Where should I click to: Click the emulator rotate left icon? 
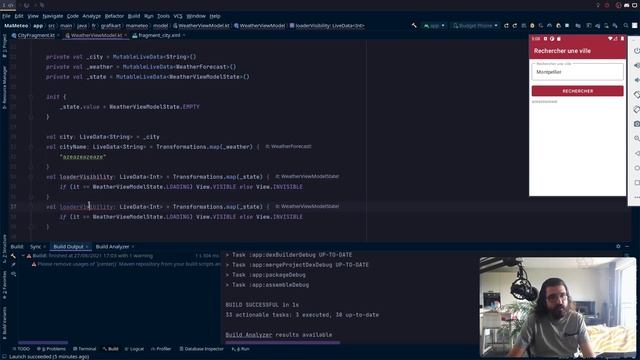coord(636,95)
